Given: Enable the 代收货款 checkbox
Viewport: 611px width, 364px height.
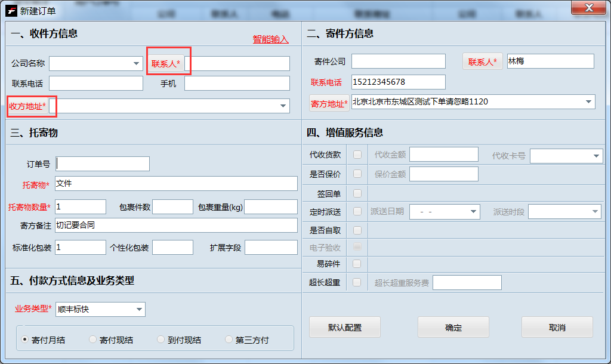Looking at the screenshot, I should tap(356, 154).
